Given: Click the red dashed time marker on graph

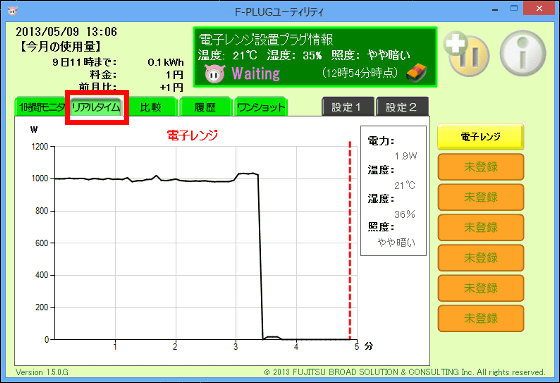Looking at the screenshot, I should [350, 240].
